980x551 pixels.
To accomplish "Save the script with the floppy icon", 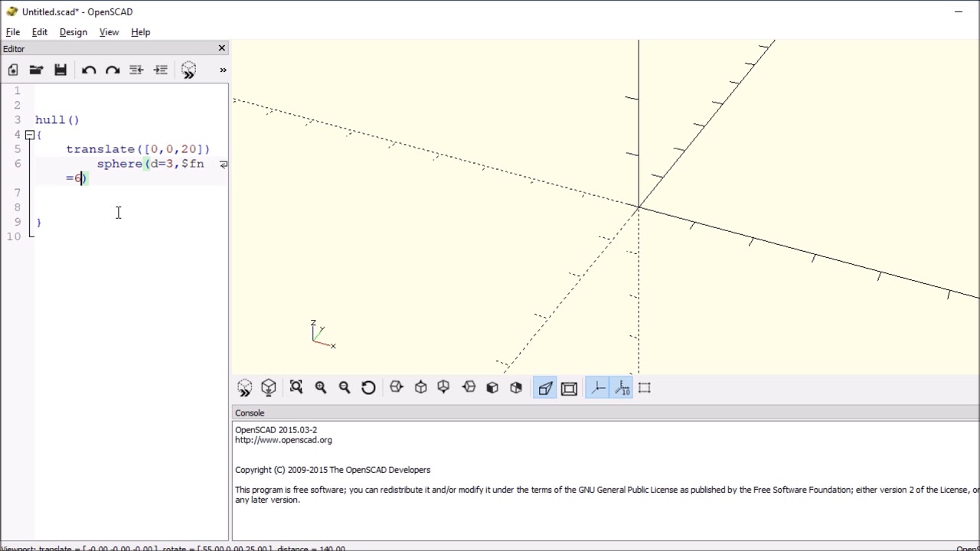I will coord(60,70).
